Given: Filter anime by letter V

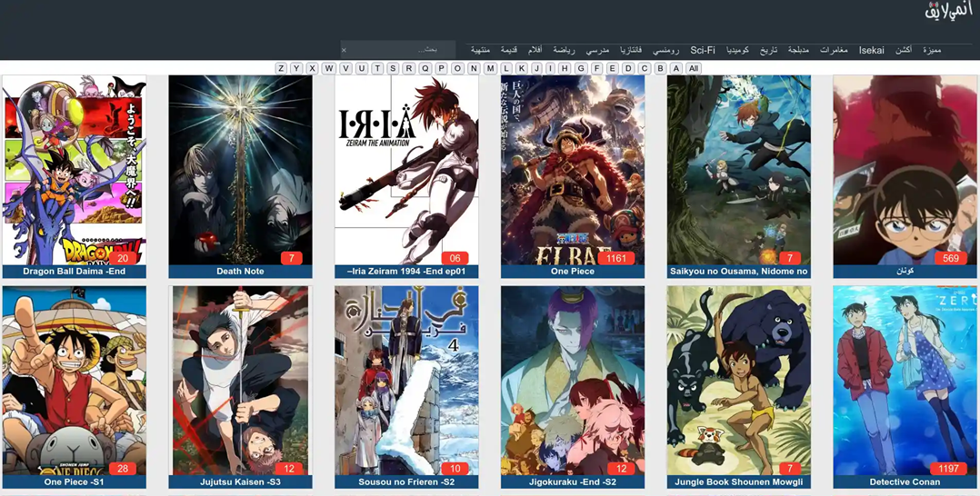Looking at the screenshot, I should point(345,68).
